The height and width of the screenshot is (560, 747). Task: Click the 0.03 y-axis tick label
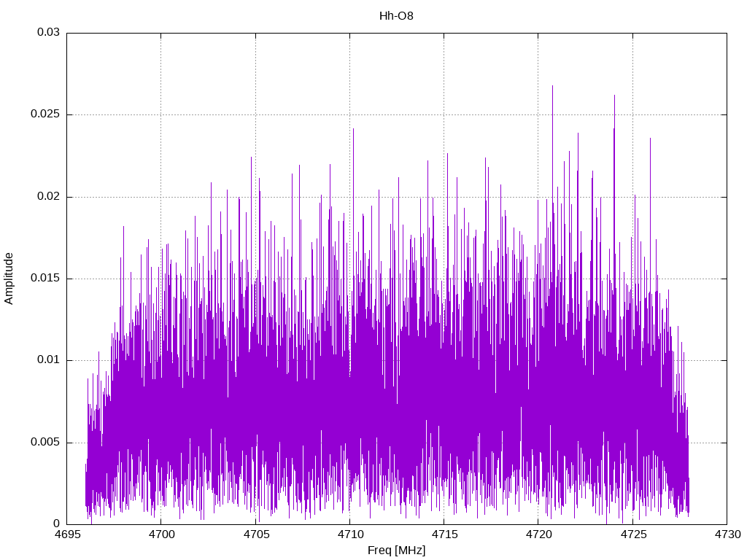click(49, 32)
